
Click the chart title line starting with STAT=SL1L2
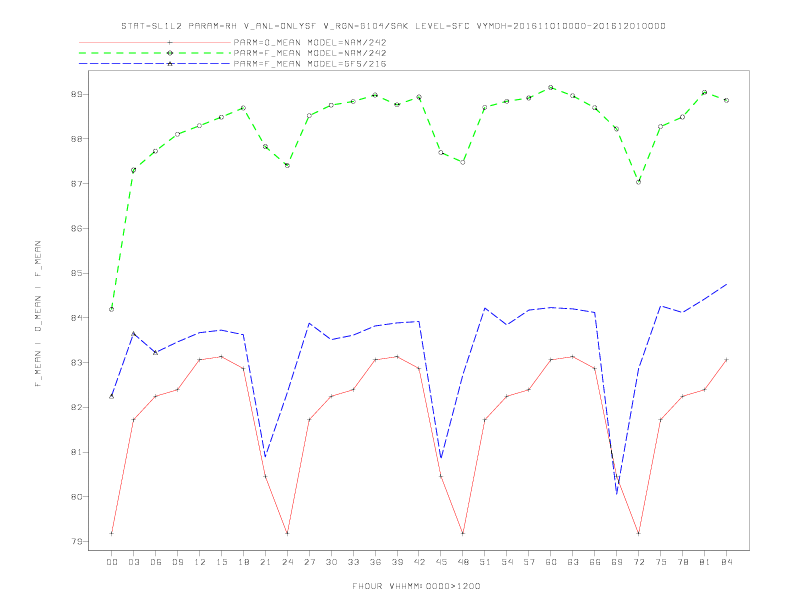[393, 26]
